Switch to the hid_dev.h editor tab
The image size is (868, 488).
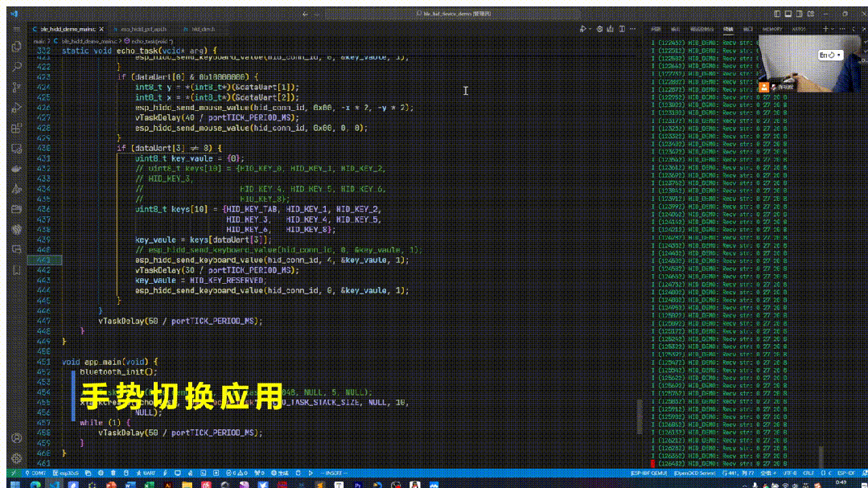click(202, 29)
